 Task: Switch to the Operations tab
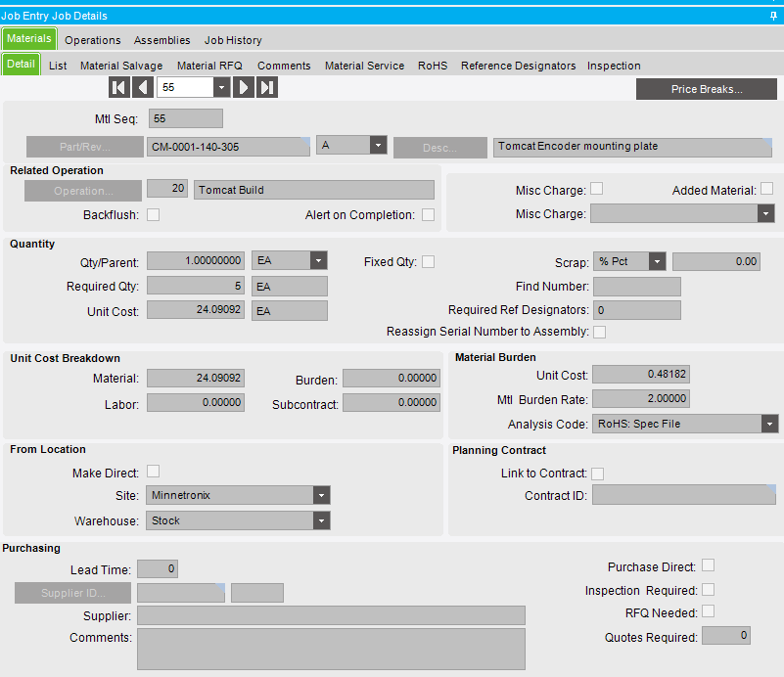[93, 40]
